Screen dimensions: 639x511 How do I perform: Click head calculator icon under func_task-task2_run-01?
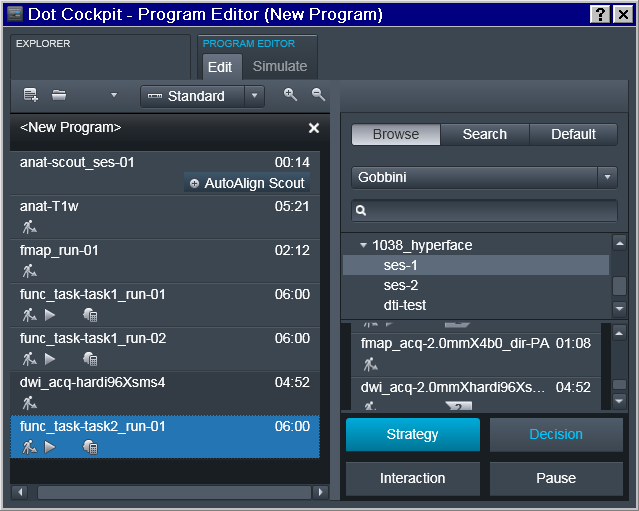[x=90, y=447]
